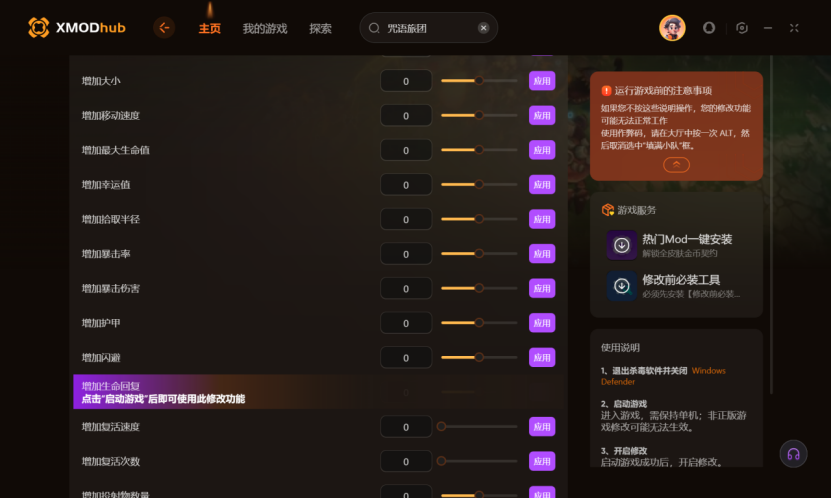831x498 pixels.
Task: Open the user avatar profile
Action: 672,28
